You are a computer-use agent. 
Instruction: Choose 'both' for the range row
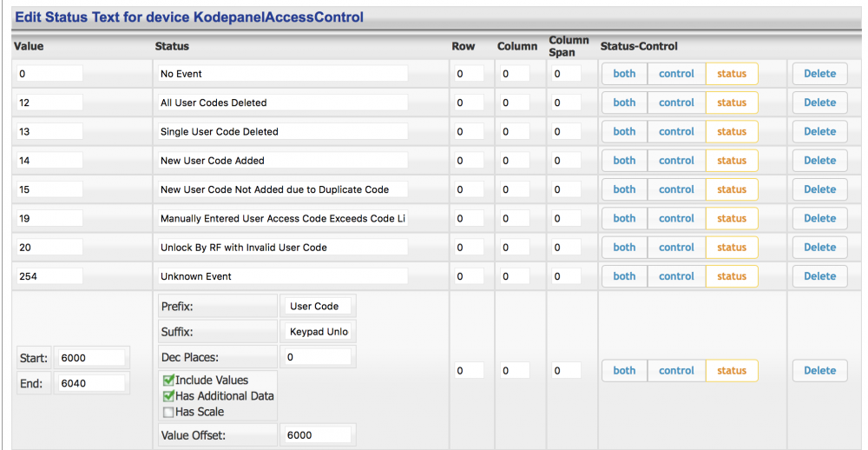click(x=624, y=370)
